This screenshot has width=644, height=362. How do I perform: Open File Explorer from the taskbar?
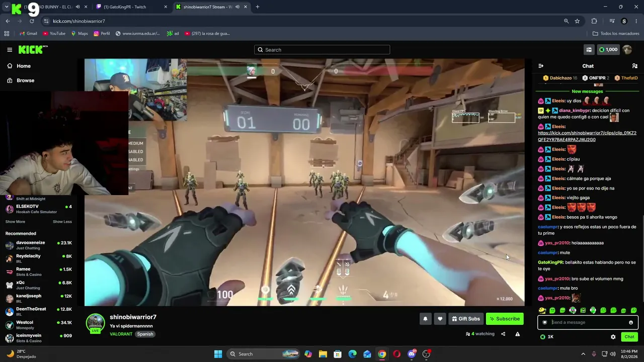click(x=323, y=354)
